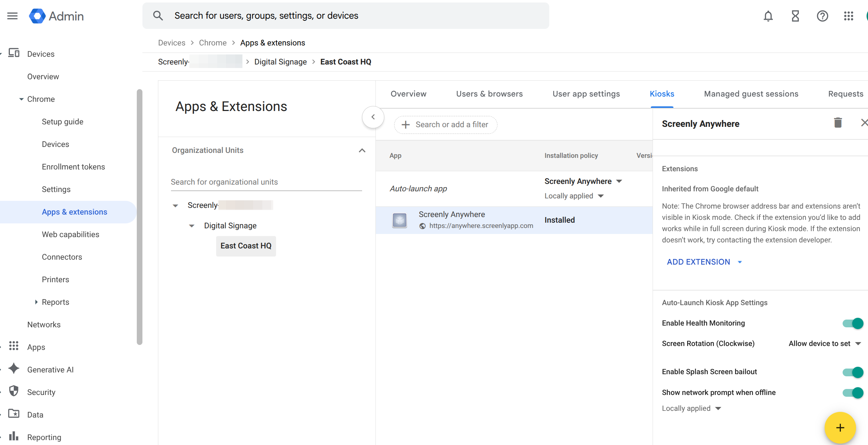Toggle Enable Splash Screen bailout switch
The image size is (868, 445).
point(853,372)
